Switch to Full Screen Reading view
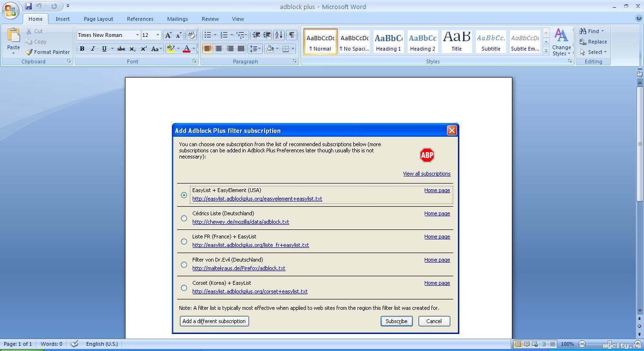 527,344
